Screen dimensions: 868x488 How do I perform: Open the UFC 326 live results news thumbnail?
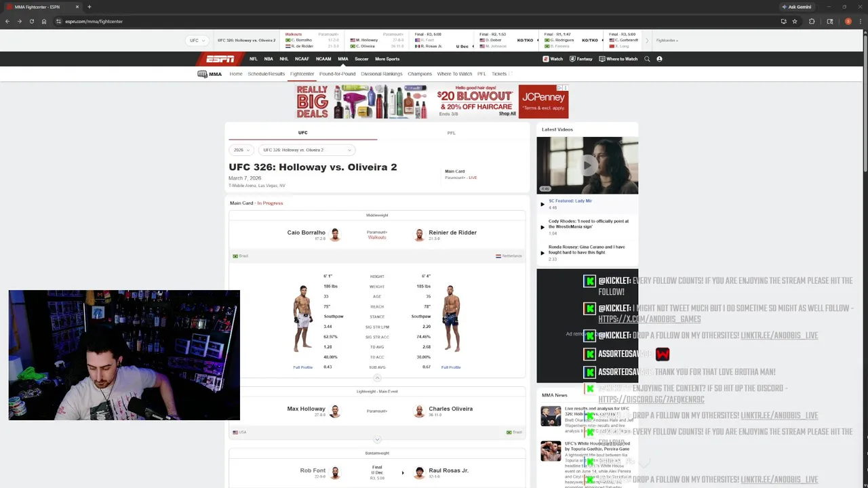point(551,415)
